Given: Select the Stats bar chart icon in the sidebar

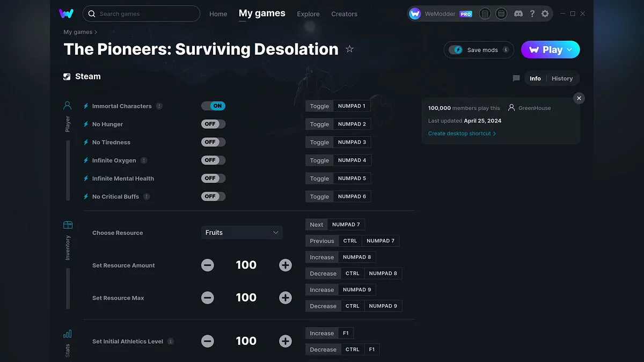Looking at the screenshot, I should coord(68,334).
